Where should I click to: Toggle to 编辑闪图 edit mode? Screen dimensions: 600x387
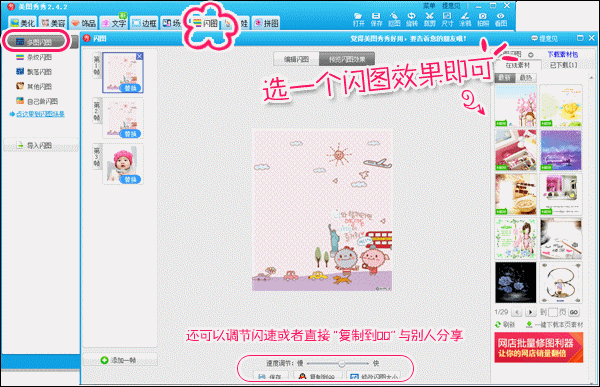click(x=296, y=59)
